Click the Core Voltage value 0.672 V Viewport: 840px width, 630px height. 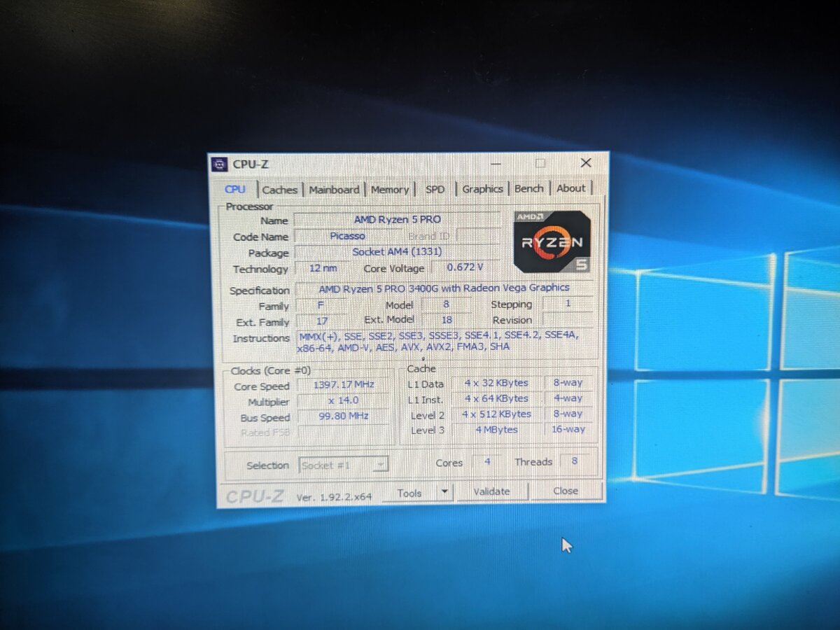(465, 267)
